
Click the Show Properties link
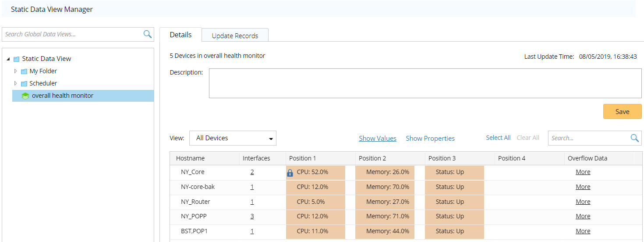coord(430,139)
